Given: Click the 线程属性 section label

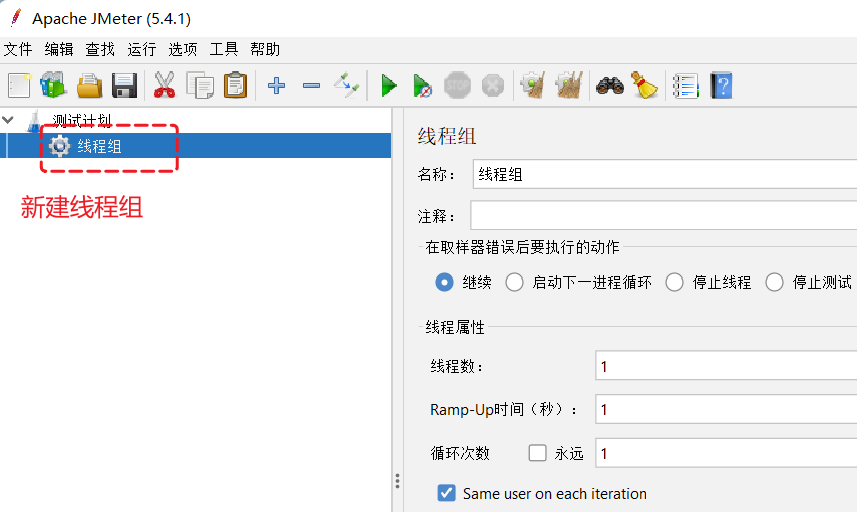Looking at the screenshot, I should pyautogui.click(x=455, y=327).
